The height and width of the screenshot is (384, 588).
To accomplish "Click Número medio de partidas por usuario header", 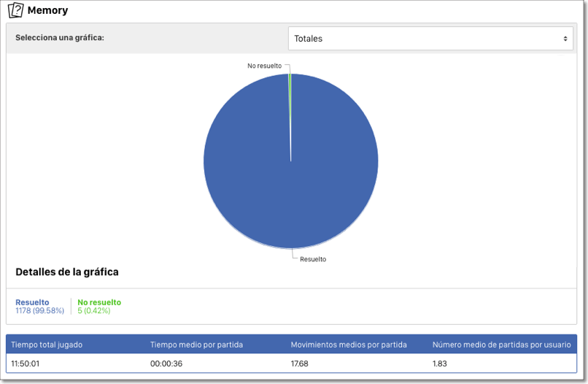I will tap(501, 345).
